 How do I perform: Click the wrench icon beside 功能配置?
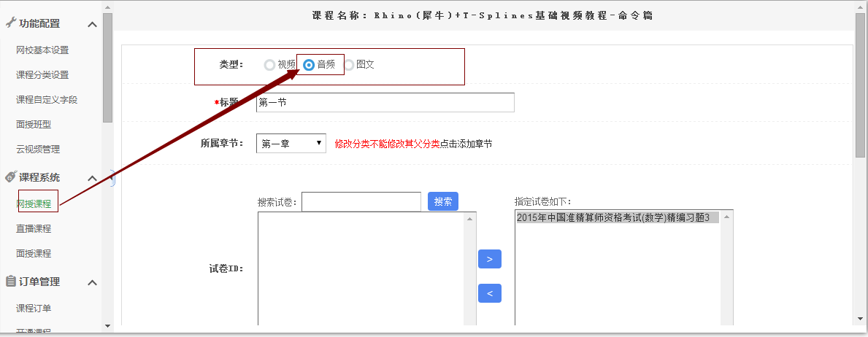point(11,23)
